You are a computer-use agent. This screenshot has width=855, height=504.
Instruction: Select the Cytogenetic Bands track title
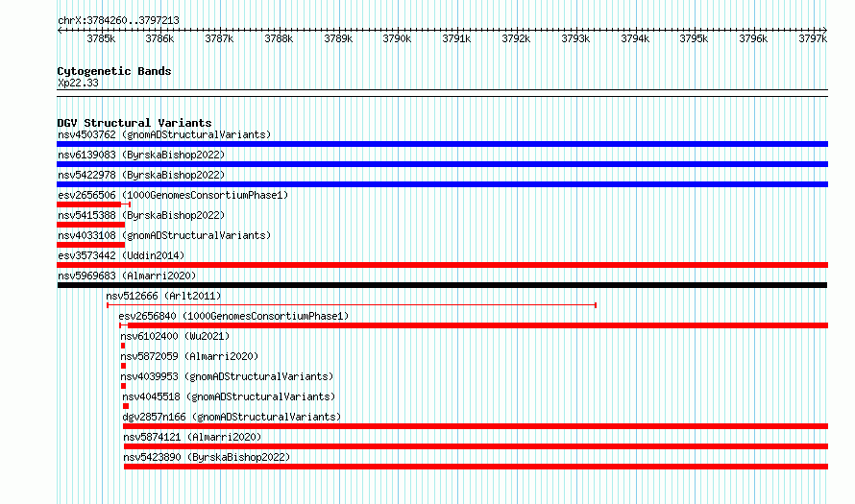pyautogui.click(x=114, y=71)
